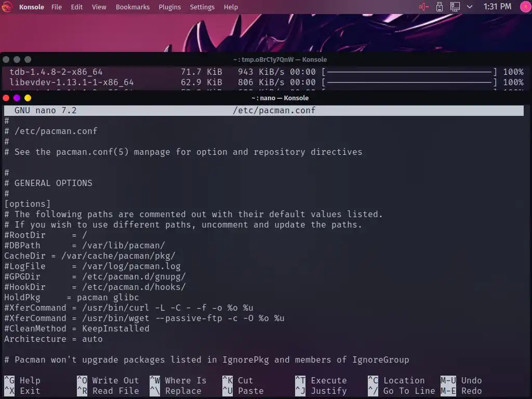Place cursor on the CacheDir line
532x399 pixels.
(90, 256)
